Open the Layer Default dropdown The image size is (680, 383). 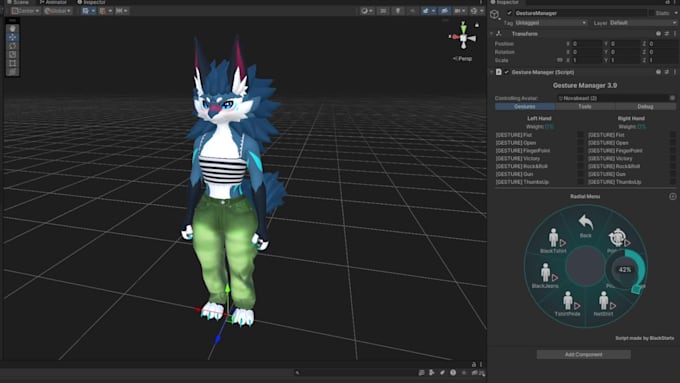point(643,23)
